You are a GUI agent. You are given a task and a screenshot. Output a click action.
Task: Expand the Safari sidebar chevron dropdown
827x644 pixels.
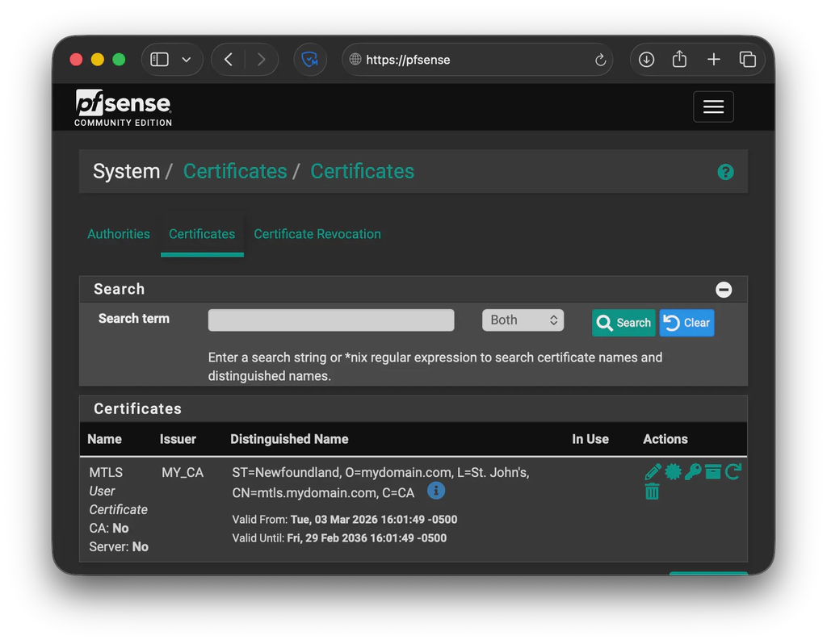point(187,59)
